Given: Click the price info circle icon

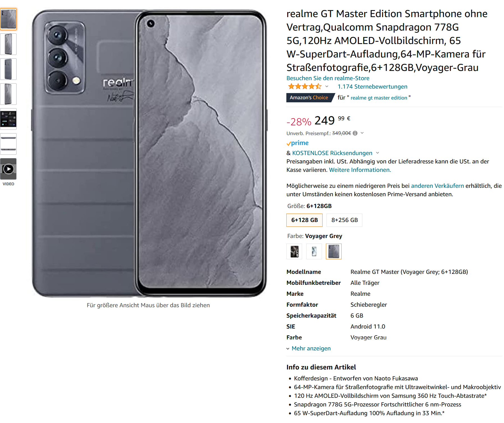Looking at the screenshot, I should point(355,133).
